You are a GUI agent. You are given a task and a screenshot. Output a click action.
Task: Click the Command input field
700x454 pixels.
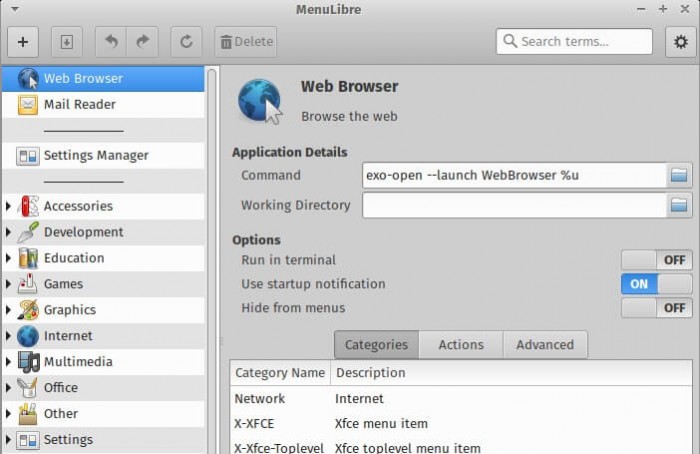coord(514,175)
